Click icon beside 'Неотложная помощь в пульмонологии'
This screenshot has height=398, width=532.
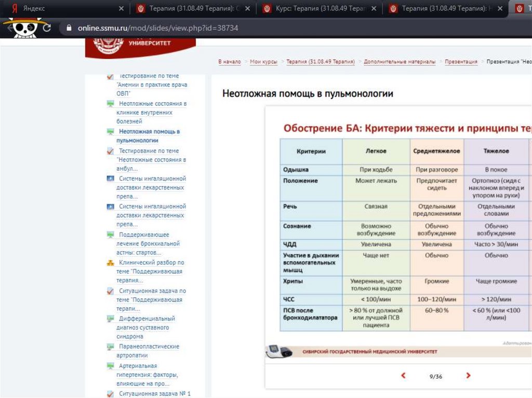click(110, 131)
